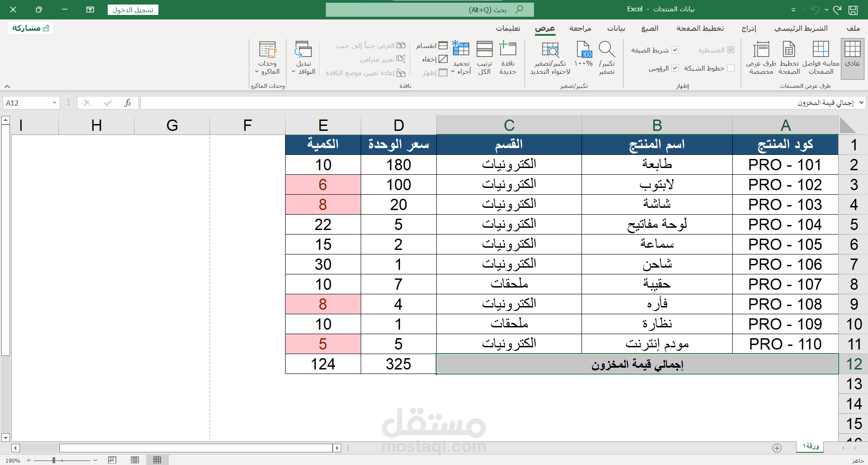Click horizontal scrollbar left arrow
The image size is (868, 465).
[16, 448]
